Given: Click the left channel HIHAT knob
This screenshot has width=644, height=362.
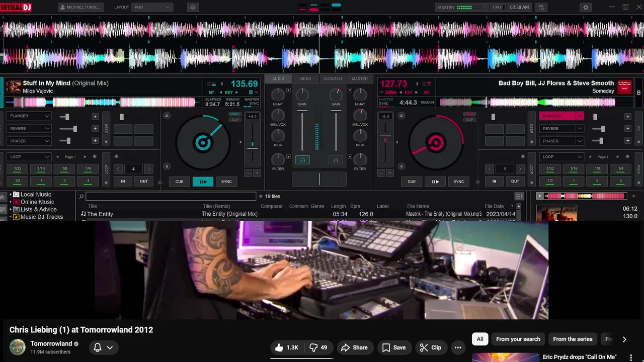Looking at the screenshot, I should (278, 95).
